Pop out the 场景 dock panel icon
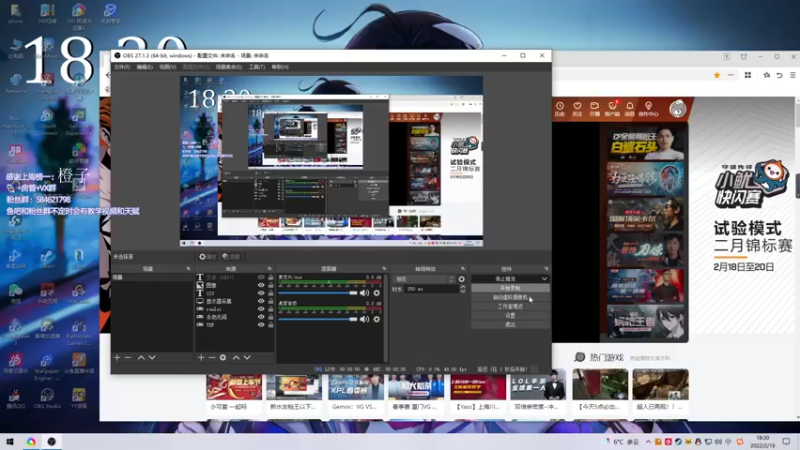This screenshot has height=450, width=800. click(188, 269)
